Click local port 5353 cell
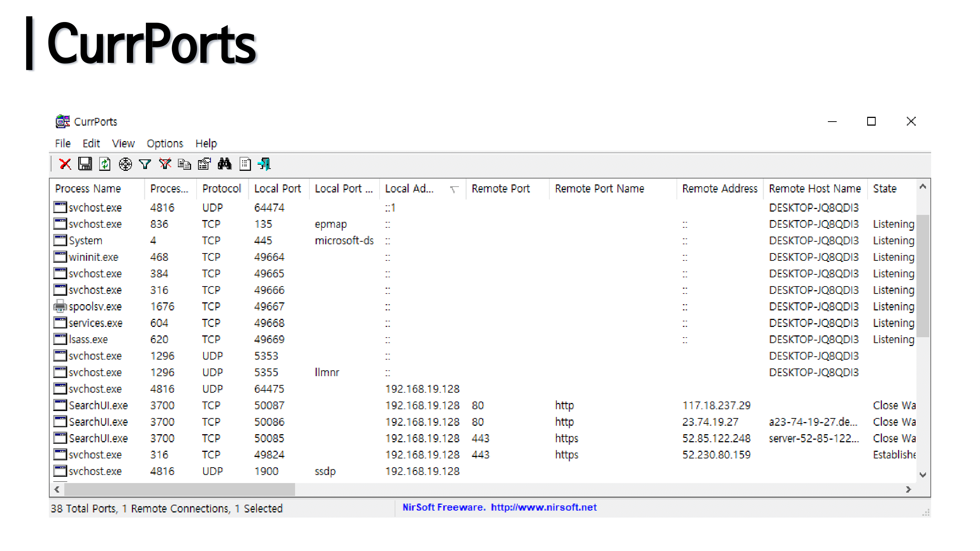 click(266, 356)
